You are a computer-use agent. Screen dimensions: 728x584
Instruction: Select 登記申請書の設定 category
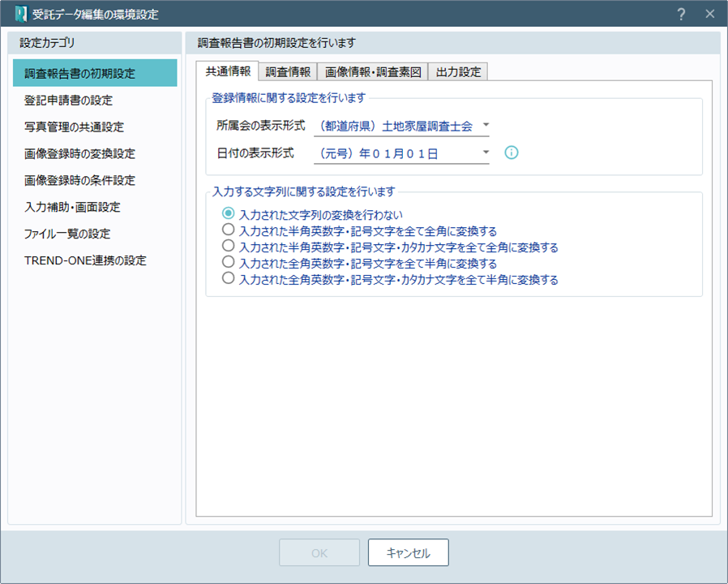click(95, 100)
